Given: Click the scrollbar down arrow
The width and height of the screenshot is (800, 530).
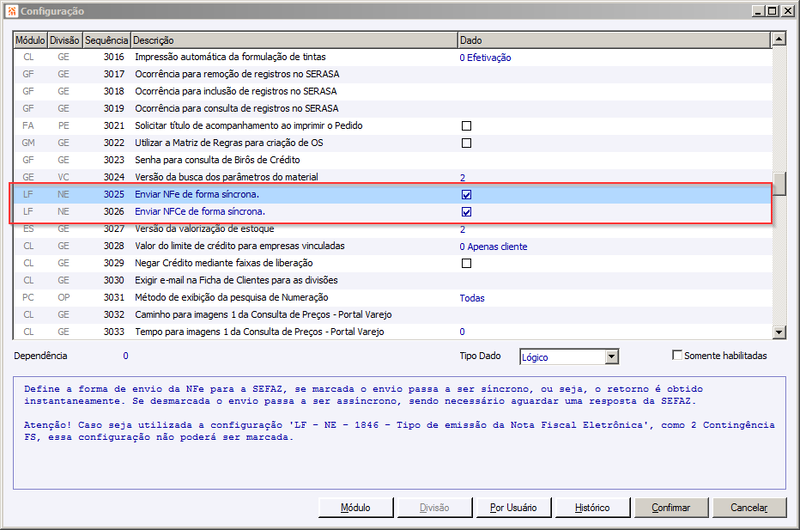Looking at the screenshot, I should coord(779,332).
